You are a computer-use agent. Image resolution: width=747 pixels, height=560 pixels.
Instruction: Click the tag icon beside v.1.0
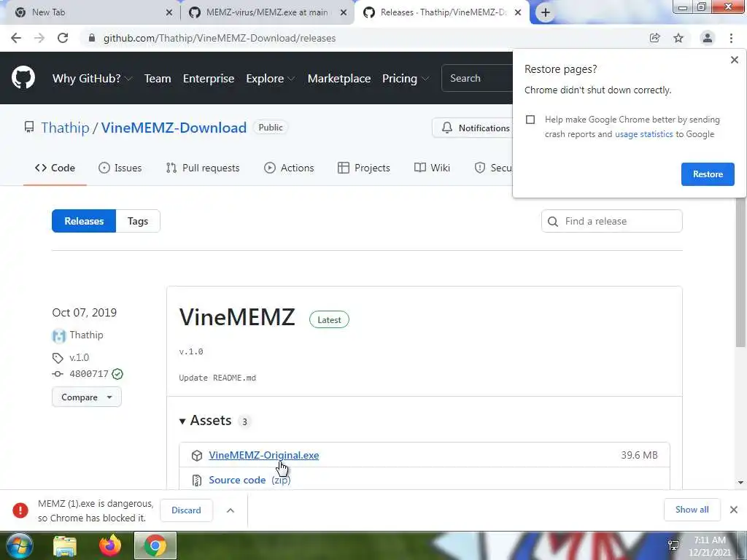58,357
